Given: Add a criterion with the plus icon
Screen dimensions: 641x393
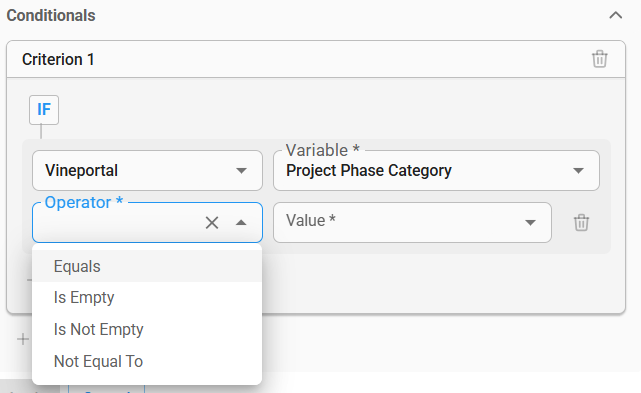Looking at the screenshot, I should pyautogui.click(x=23, y=339).
